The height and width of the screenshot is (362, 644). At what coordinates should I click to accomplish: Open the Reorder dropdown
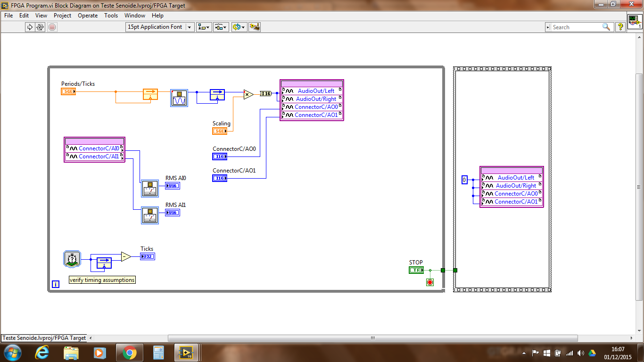[x=239, y=27]
